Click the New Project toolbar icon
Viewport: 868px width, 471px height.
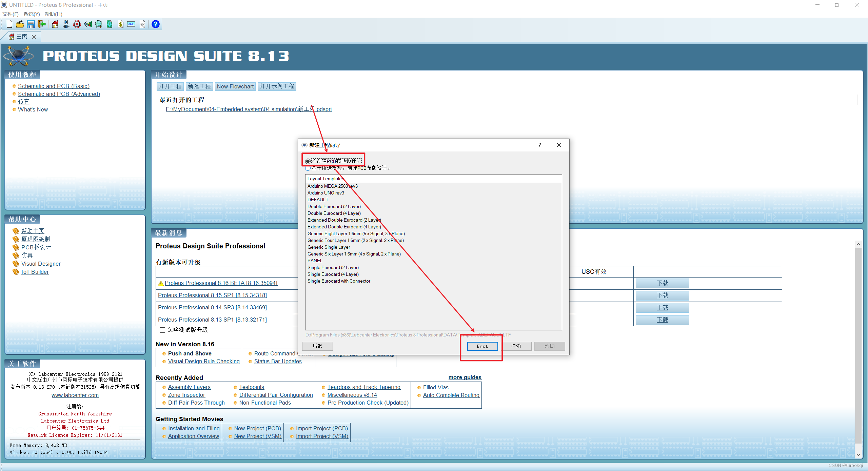tap(9, 24)
